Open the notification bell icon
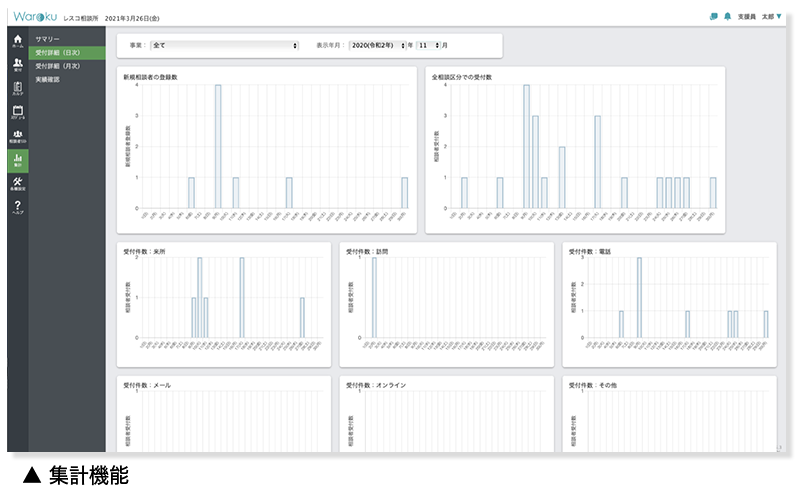This screenshot has width=800, height=500. click(x=728, y=16)
